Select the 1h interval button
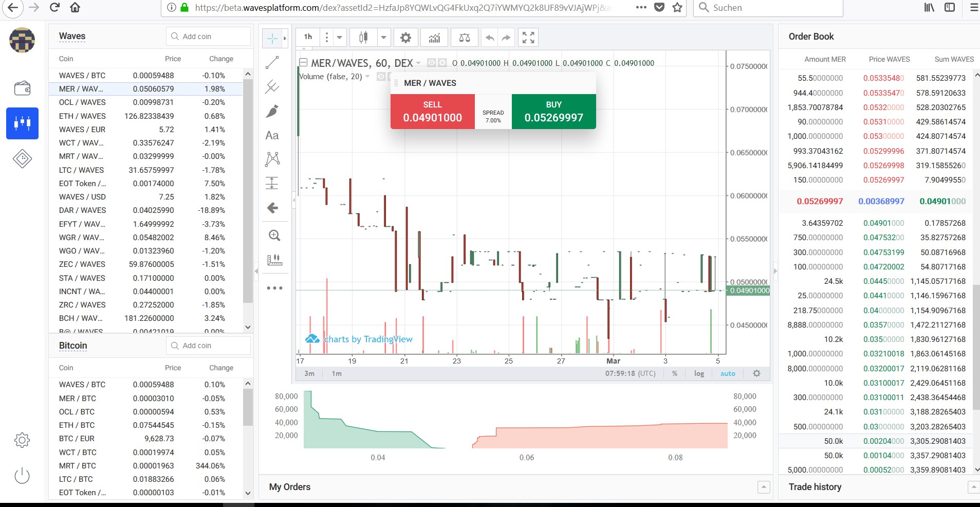This screenshot has height=507, width=980. [308, 38]
